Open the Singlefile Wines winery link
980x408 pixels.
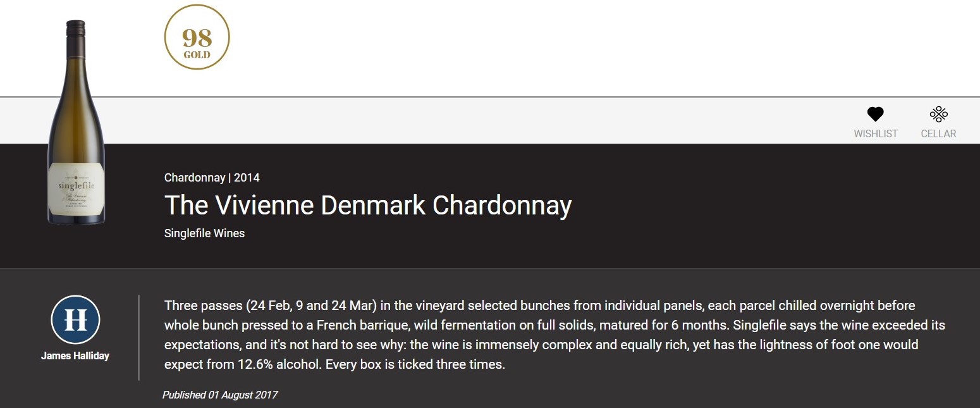click(204, 233)
